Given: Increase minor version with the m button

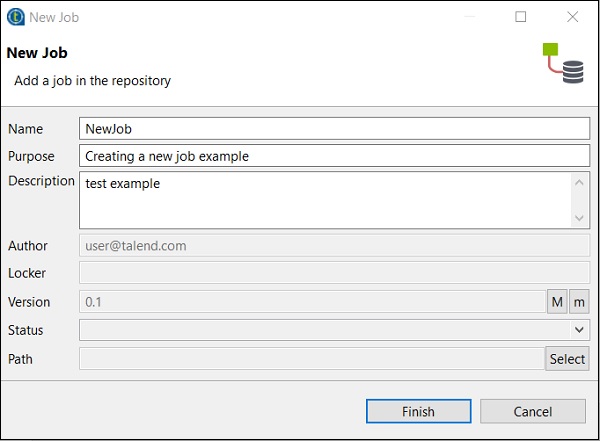Looking at the screenshot, I should point(579,301).
